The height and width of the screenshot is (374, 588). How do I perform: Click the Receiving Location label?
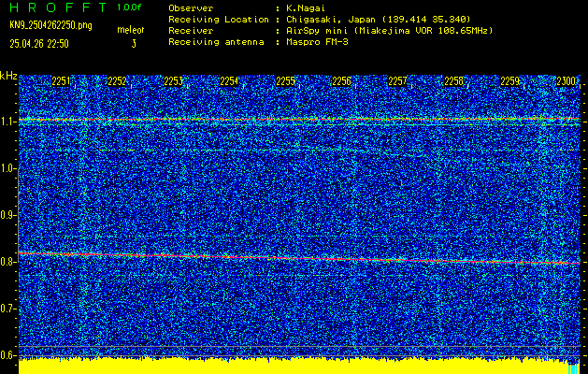(x=219, y=20)
